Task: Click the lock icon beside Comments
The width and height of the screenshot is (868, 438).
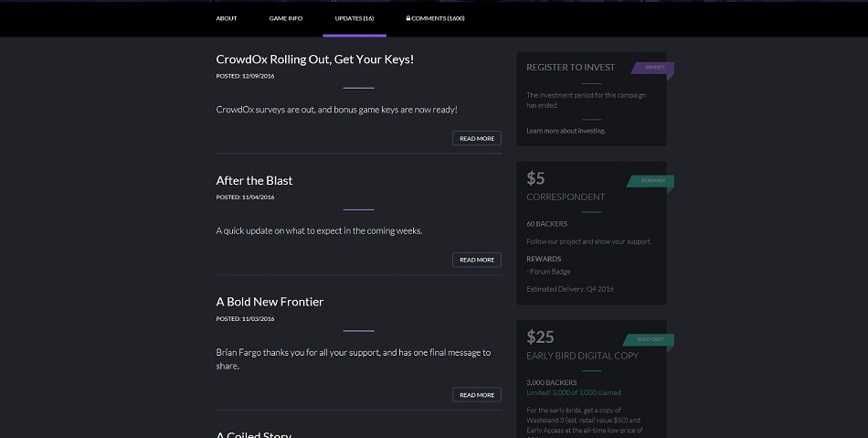Action: pyautogui.click(x=408, y=18)
